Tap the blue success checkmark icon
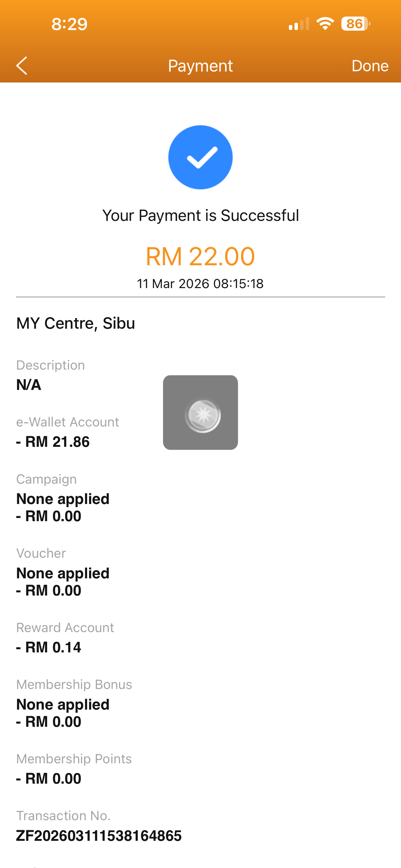 tap(200, 157)
